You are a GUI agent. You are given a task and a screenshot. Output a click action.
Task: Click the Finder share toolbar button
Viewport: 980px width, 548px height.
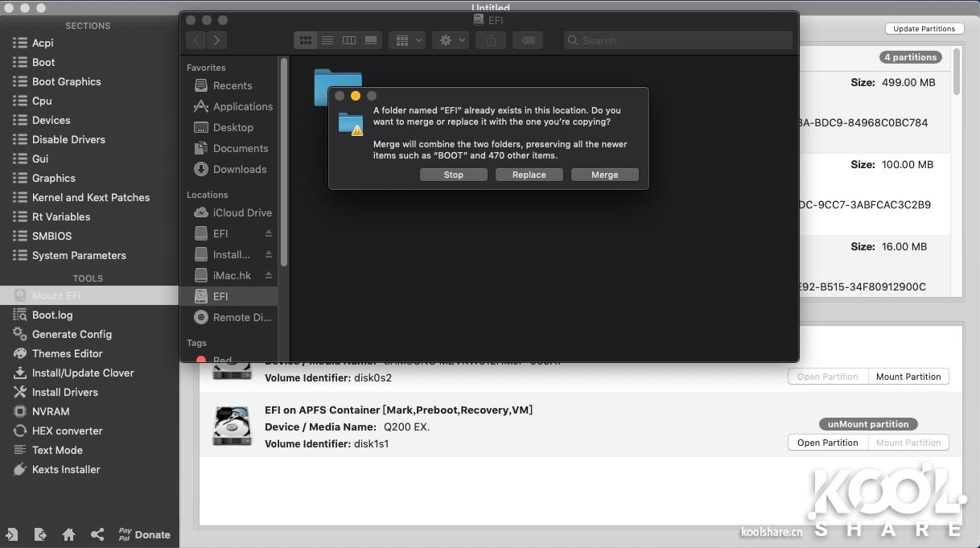tap(491, 40)
